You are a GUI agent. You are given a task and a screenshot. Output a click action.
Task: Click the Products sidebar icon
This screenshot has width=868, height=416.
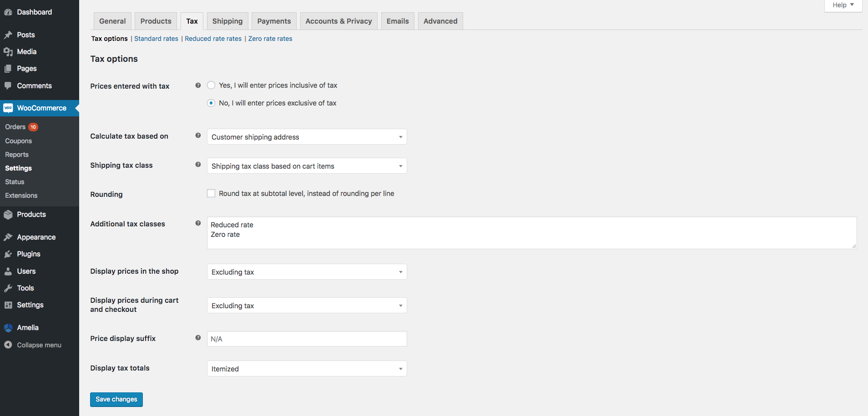(x=8, y=214)
